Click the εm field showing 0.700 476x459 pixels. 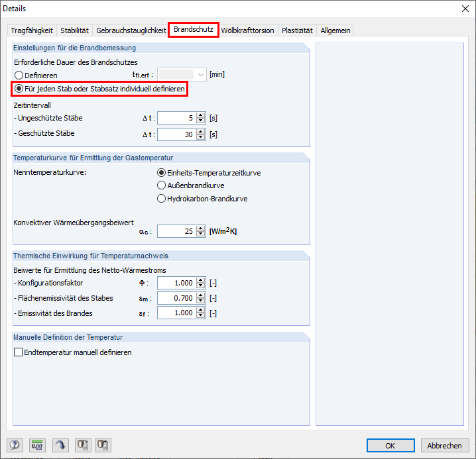point(177,298)
